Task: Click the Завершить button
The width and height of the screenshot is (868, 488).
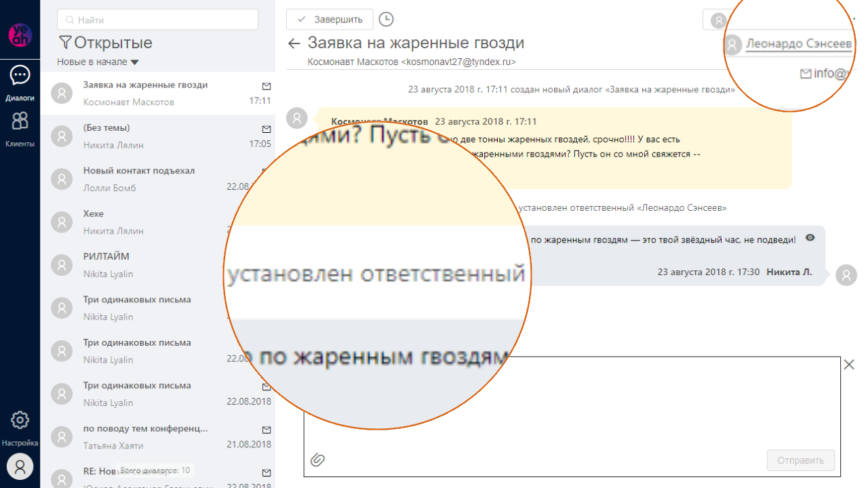Action: coord(330,20)
